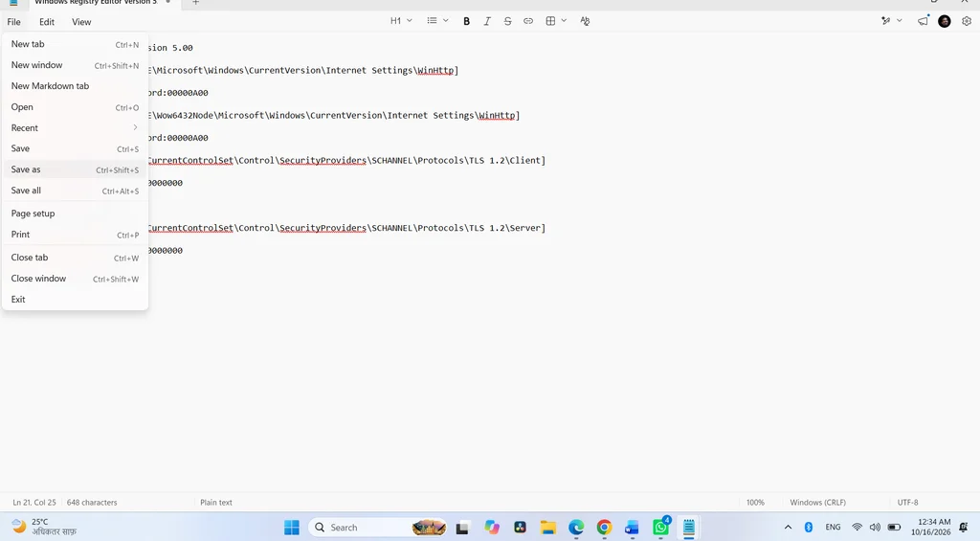Open the volume speaker tray icon
Image resolution: width=980 pixels, height=541 pixels.
click(x=875, y=528)
